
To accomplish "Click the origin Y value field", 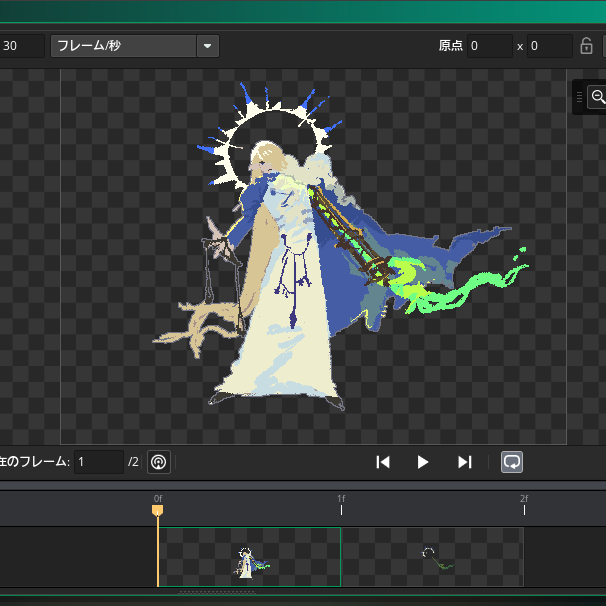I will (x=549, y=46).
